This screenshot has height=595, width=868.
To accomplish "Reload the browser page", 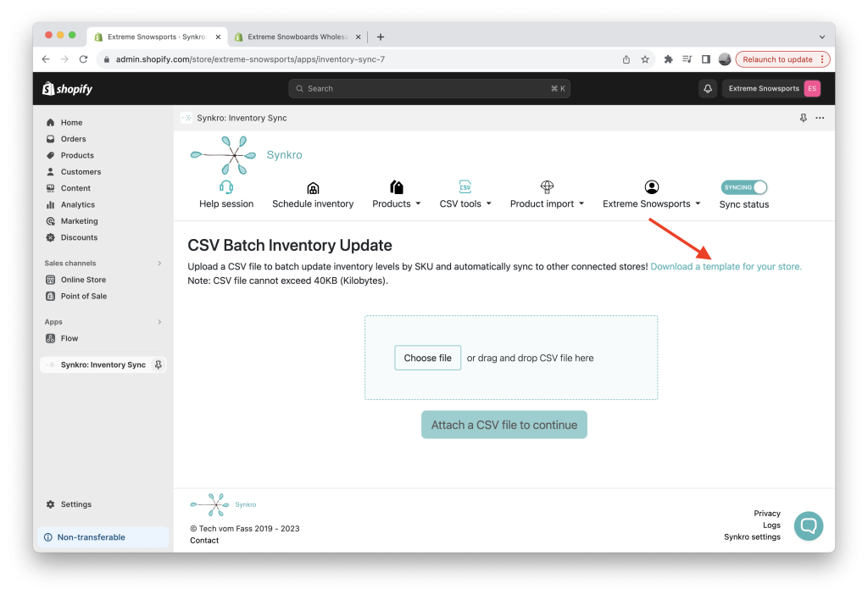I will pos(84,59).
